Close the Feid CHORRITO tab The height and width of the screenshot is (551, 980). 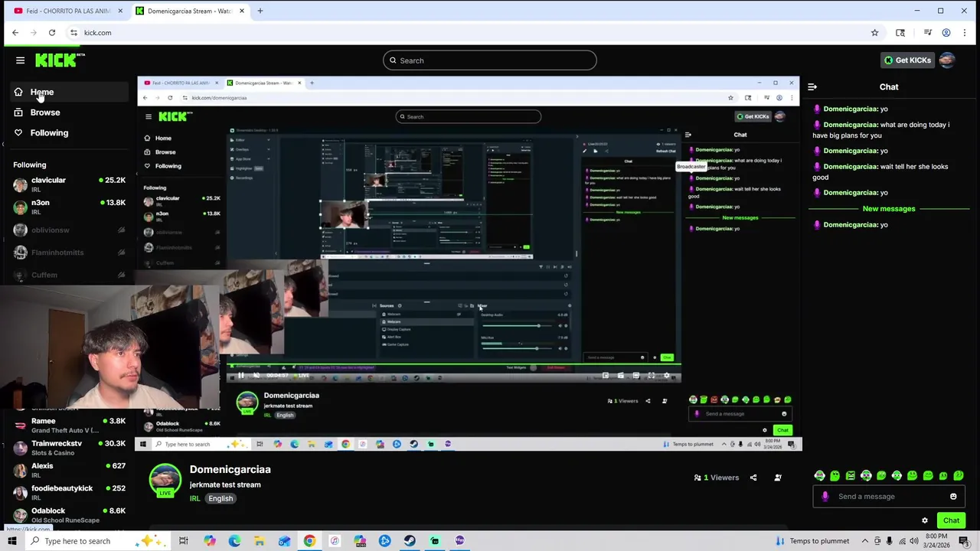point(120,11)
